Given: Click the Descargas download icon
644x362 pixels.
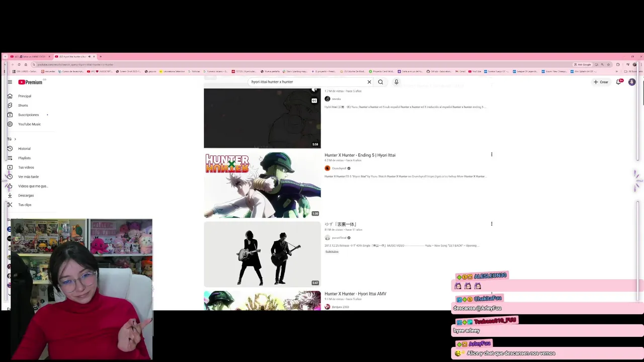Looking at the screenshot, I should 10,196.
